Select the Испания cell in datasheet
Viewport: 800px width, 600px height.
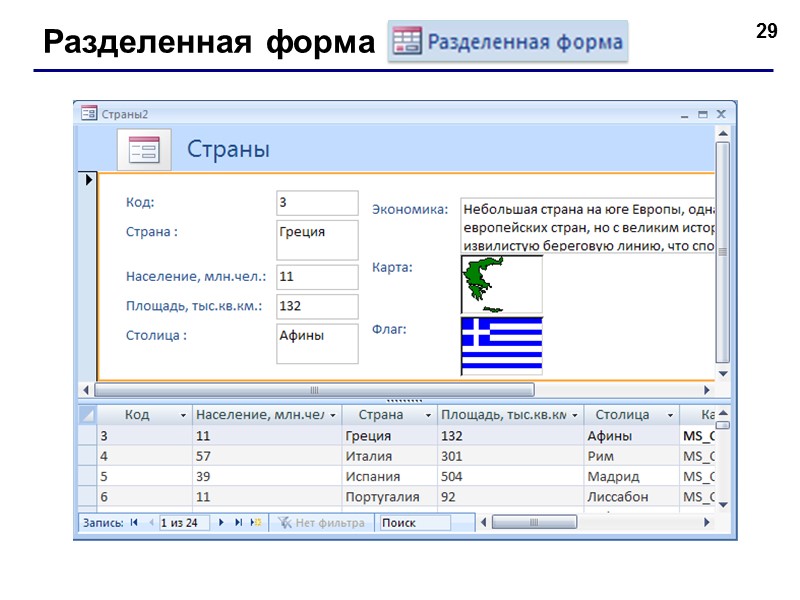coord(389,477)
